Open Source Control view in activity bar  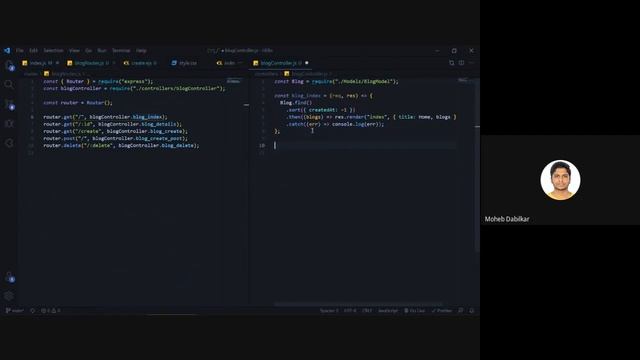pos(9,104)
